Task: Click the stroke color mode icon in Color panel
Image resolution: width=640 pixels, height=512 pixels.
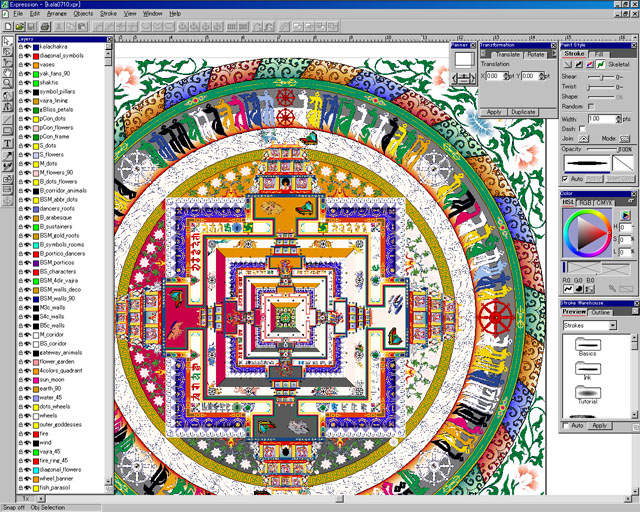Action: 568,289
